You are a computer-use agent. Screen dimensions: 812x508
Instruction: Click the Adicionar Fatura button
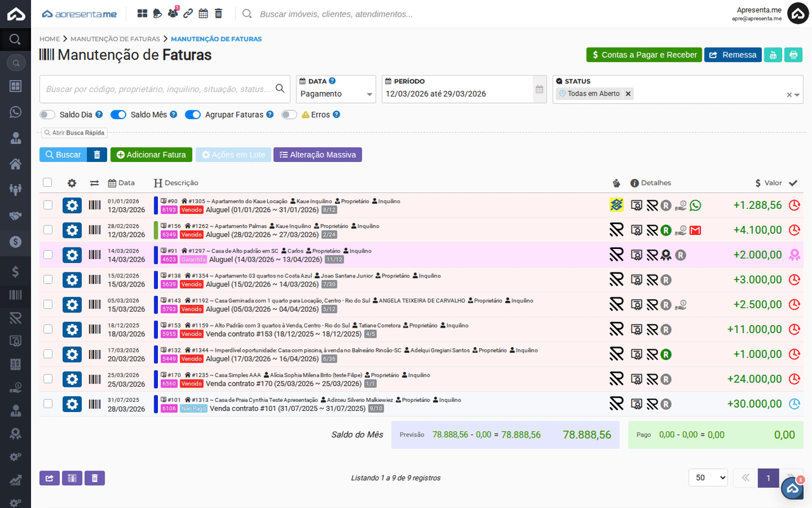coord(151,154)
